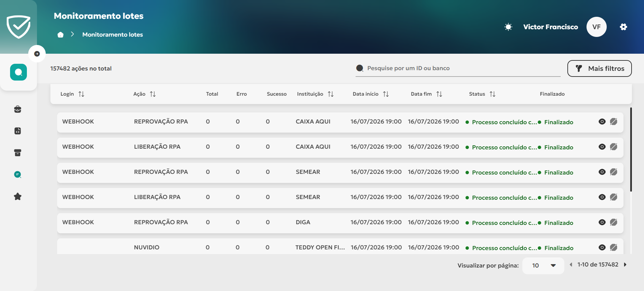644x291 pixels.
Task: Click slashed icon on REPROVAÇÃO RPA SEMEAR row
Action: point(614,172)
